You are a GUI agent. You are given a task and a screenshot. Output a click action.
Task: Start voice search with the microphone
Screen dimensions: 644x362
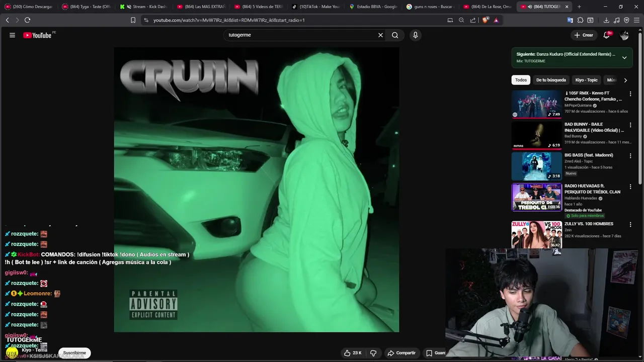(x=415, y=35)
